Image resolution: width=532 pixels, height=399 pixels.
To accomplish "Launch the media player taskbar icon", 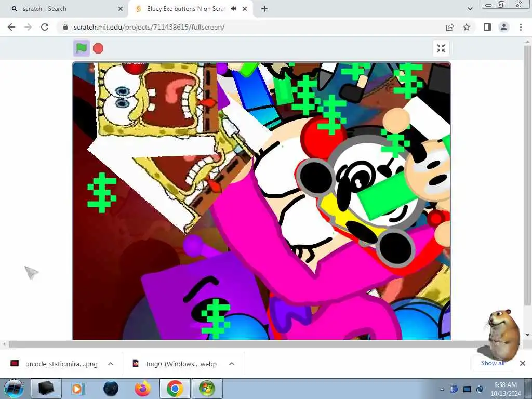I will pyautogui.click(x=77, y=389).
